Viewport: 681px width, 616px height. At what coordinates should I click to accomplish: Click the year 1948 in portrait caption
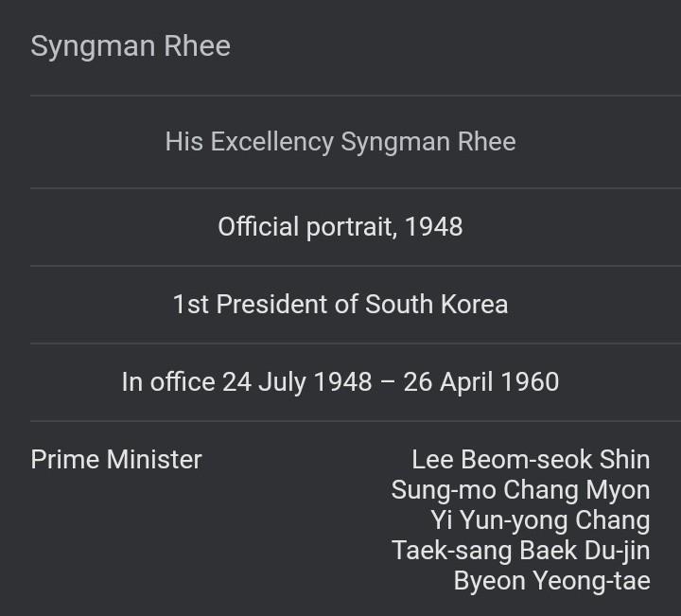point(434,227)
